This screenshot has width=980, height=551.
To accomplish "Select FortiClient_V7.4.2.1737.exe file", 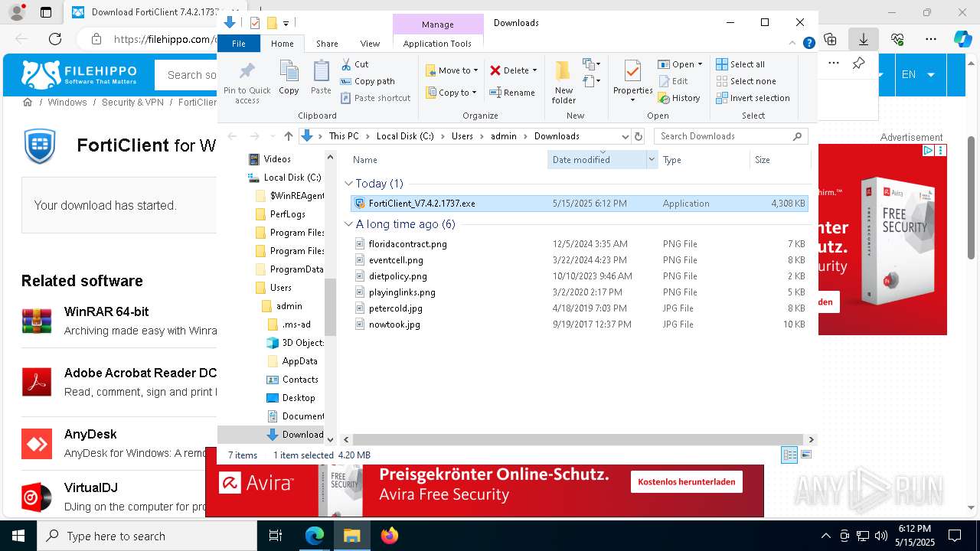I will (x=580, y=204).
